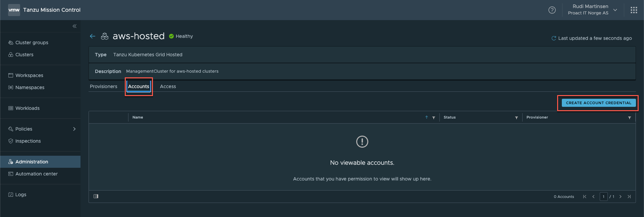Filter the Name column
This screenshot has height=217, width=644.
coord(434,118)
